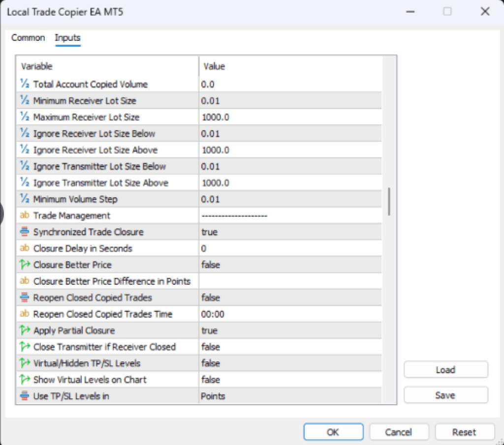Click the icon beside Ignore Transmitter Lot Size Above
The height and width of the screenshot is (445, 504).
coord(25,182)
